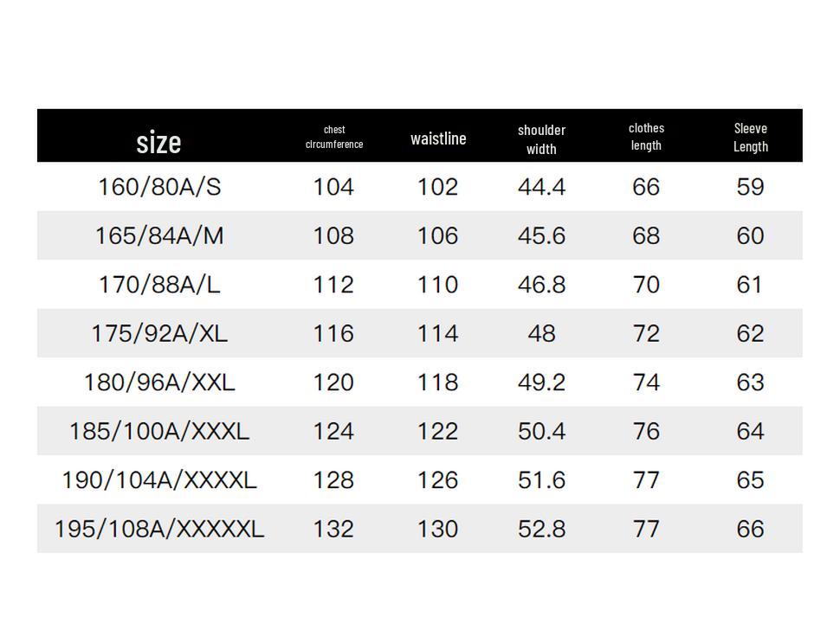Select the 195/108A/XXXXXL size label

point(158,529)
